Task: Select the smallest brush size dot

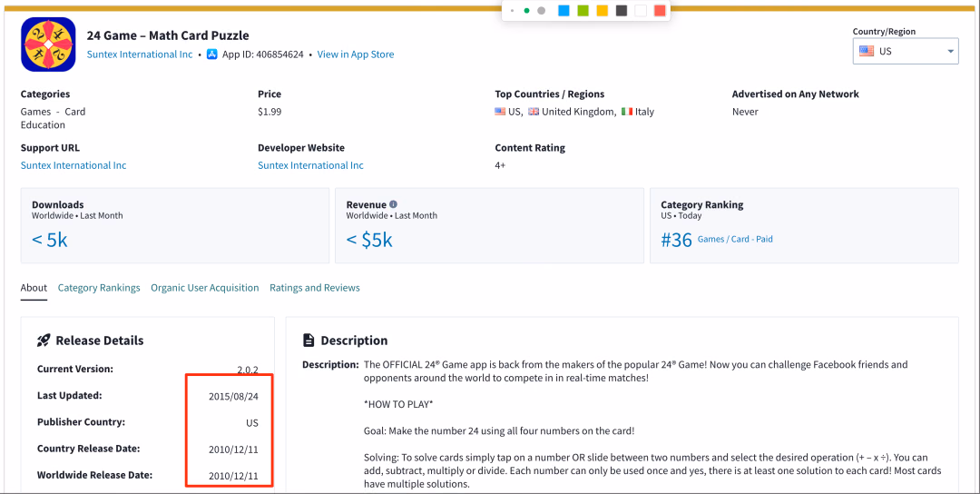Action: tap(512, 11)
